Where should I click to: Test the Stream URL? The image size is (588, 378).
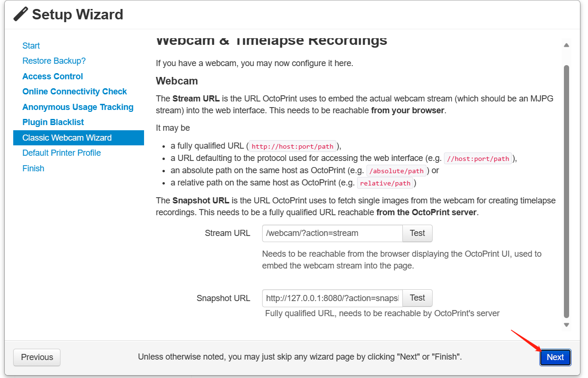pyautogui.click(x=417, y=233)
